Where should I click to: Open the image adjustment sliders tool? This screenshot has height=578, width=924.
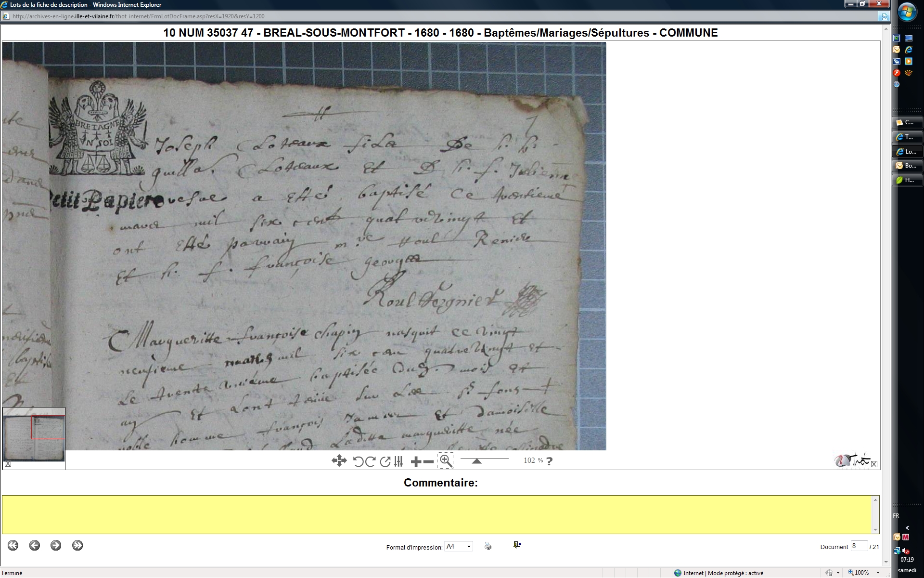point(398,461)
